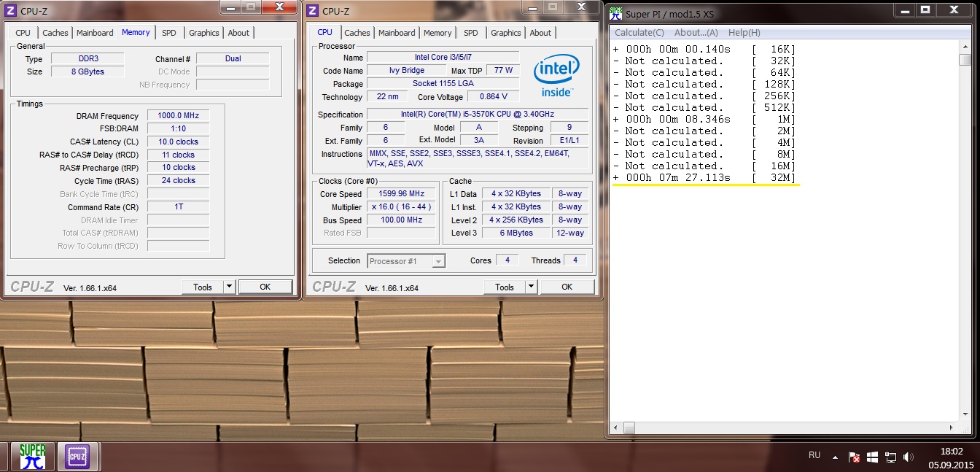The height and width of the screenshot is (472, 980).
Task: Show hidden tray icons arrow
Action: click(836, 457)
